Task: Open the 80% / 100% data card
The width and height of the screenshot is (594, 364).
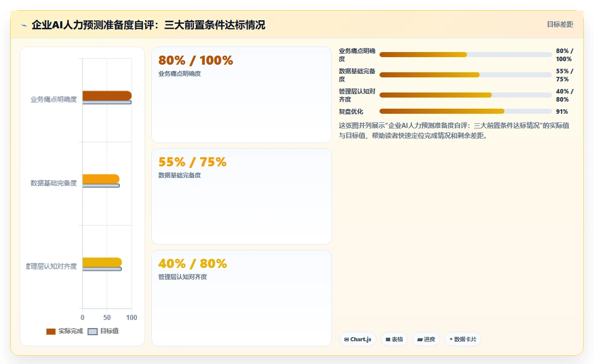Action: [241, 95]
